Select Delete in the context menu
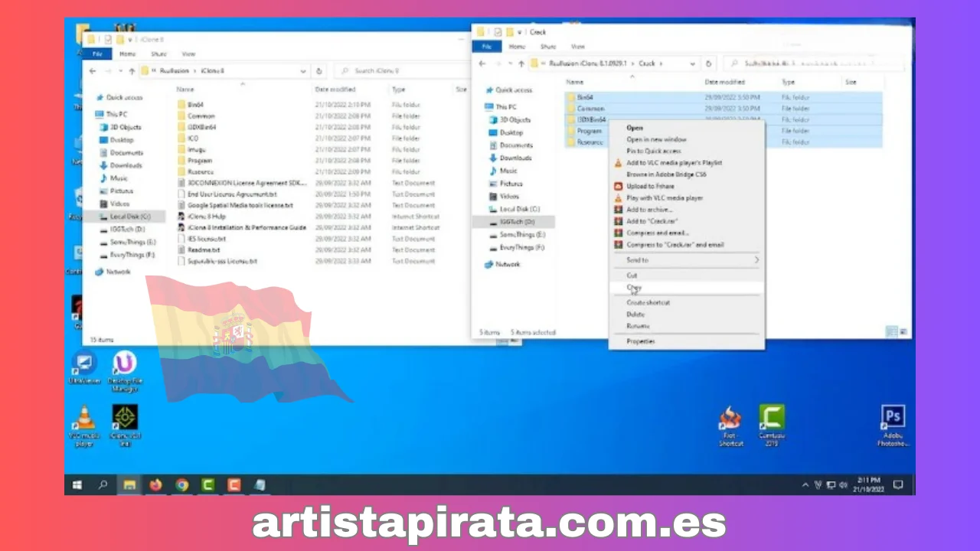980x551 pixels. tap(688, 315)
